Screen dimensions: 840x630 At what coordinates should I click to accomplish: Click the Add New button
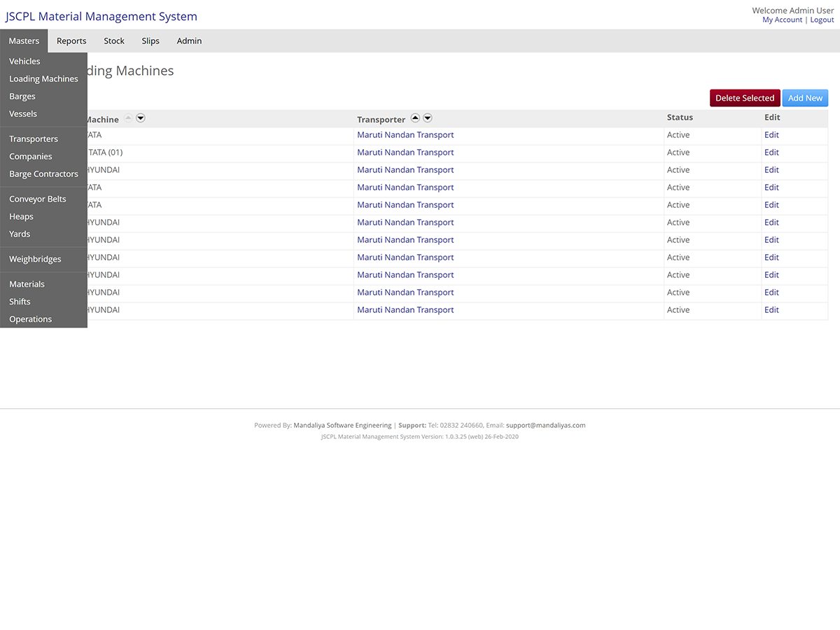(x=805, y=97)
